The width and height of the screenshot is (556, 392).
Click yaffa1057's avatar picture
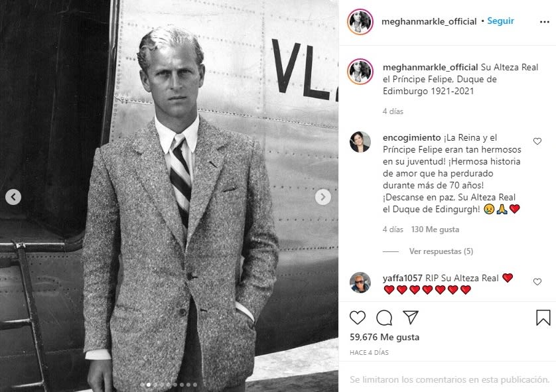(360, 283)
